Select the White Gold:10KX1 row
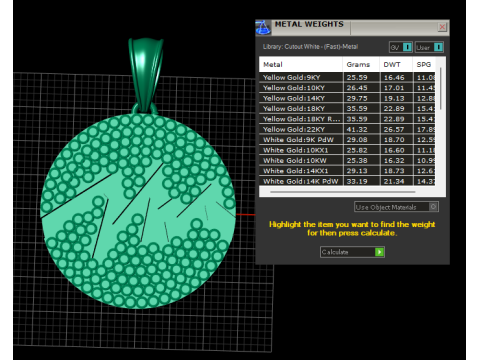Viewport: 480px width, 360px height. pos(347,150)
